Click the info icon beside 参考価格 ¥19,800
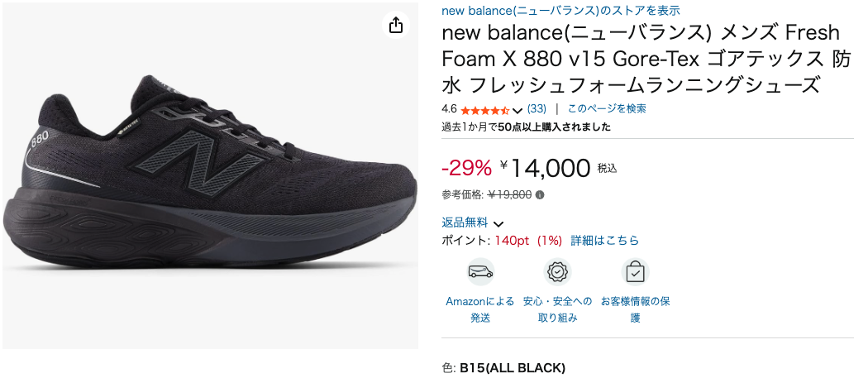Screen dimensions: 868x378 (540, 195)
